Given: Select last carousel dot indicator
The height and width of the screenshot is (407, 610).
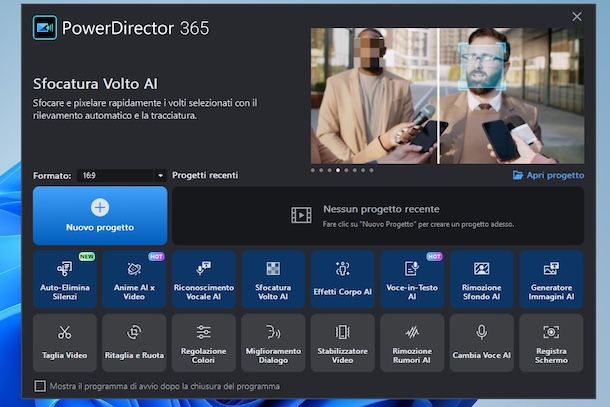Looking at the screenshot, I should point(372,170).
